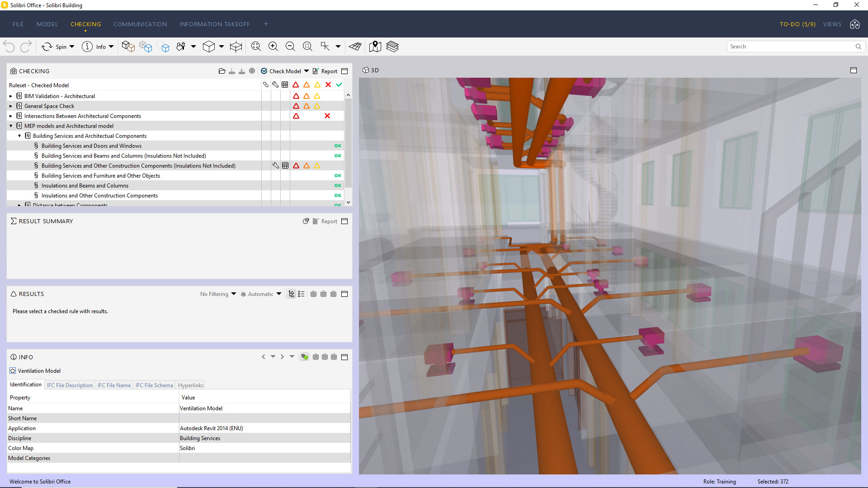This screenshot has height=488, width=868.
Task: Click the zoom-to-fit magnifier icon
Action: click(x=256, y=47)
